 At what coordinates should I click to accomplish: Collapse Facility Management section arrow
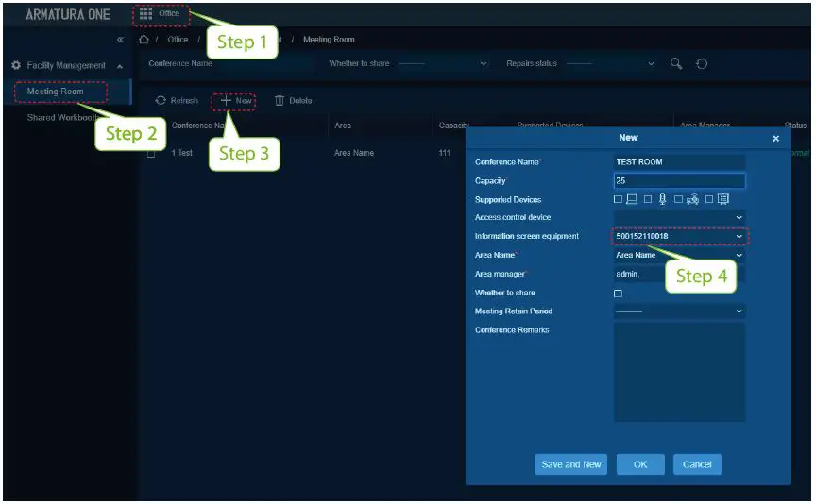click(120, 66)
